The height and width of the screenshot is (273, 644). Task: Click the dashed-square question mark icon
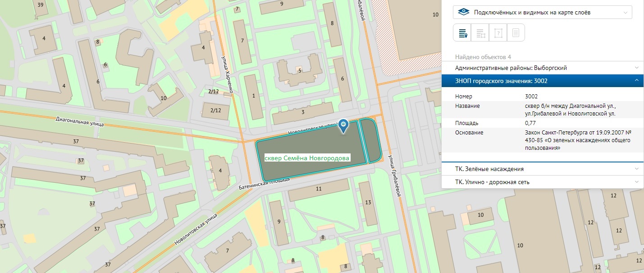pos(498,33)
